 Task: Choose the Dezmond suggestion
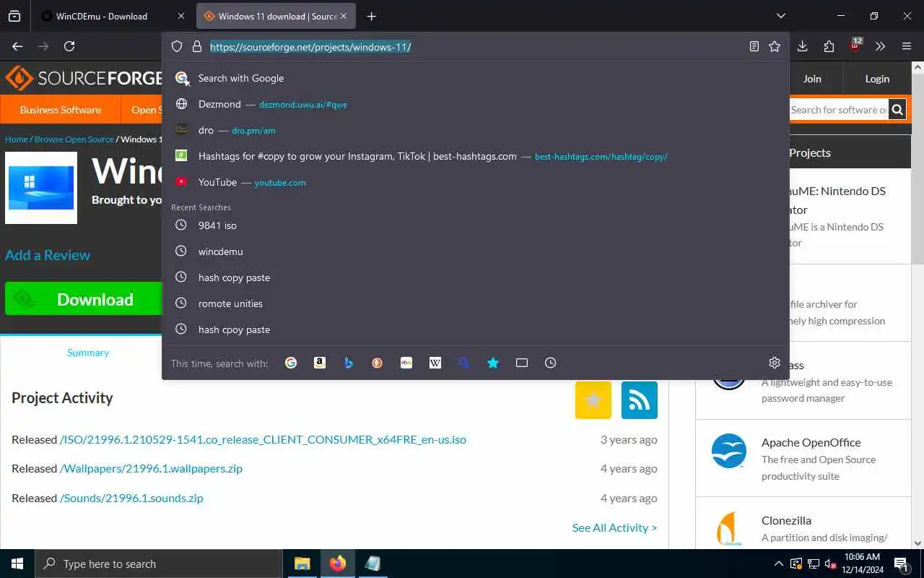[475, 104]
